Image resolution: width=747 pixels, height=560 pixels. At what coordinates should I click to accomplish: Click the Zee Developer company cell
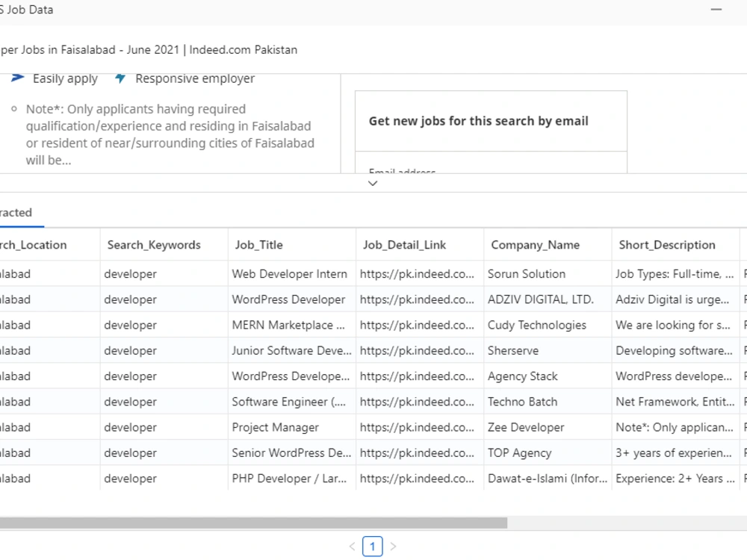point(548,428)
